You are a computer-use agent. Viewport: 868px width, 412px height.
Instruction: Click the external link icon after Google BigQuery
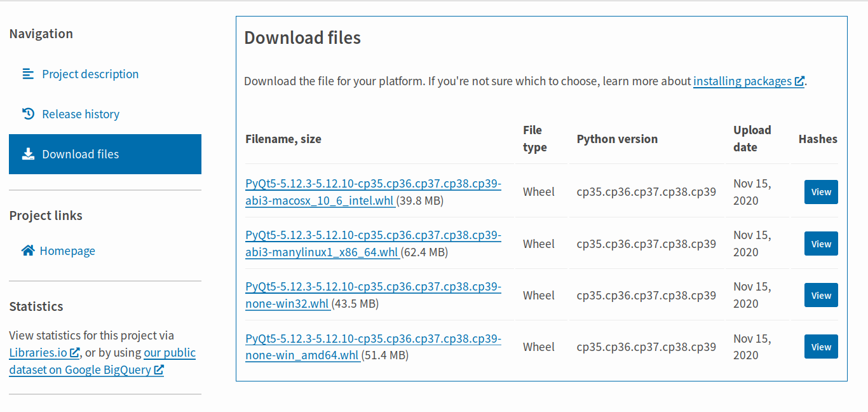coord(159,369)
